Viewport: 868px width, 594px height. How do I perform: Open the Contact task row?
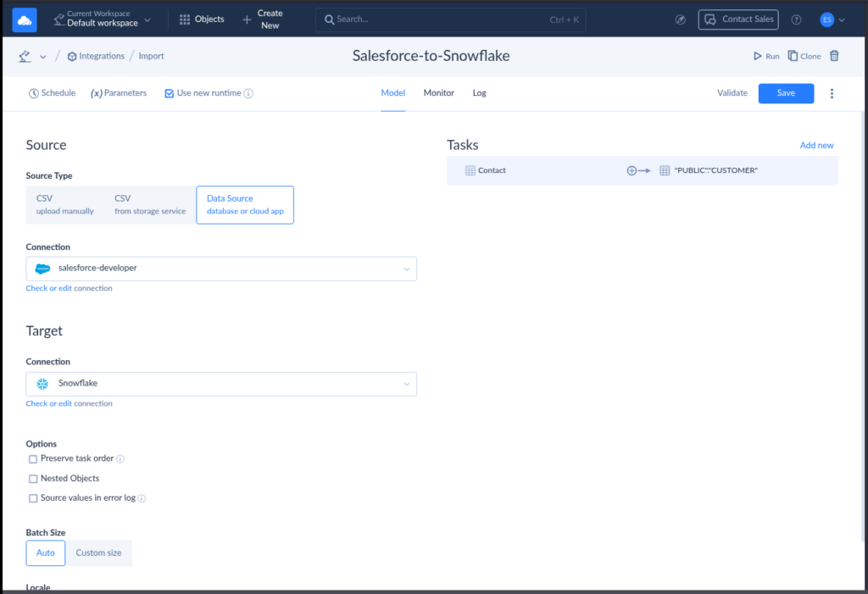[x=643, y=170]
